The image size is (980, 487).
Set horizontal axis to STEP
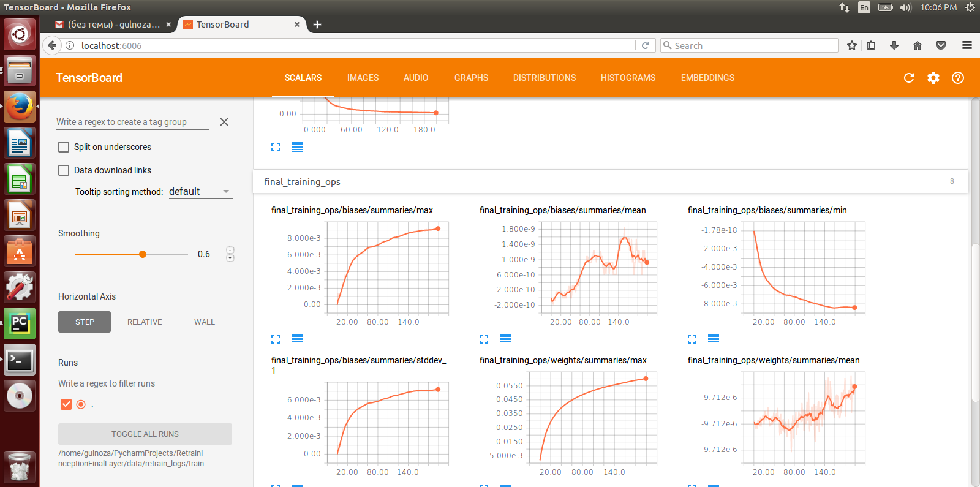(x=85, y=322)
